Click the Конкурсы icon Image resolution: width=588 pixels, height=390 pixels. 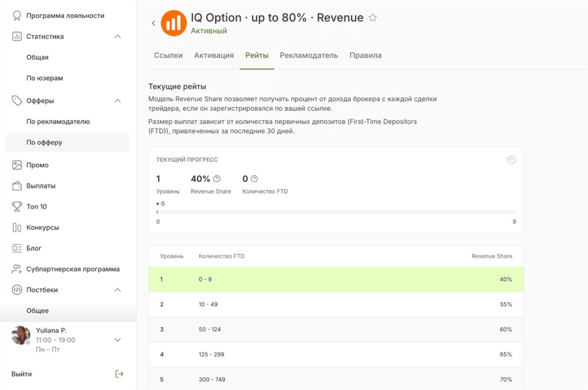coord(17,228)
